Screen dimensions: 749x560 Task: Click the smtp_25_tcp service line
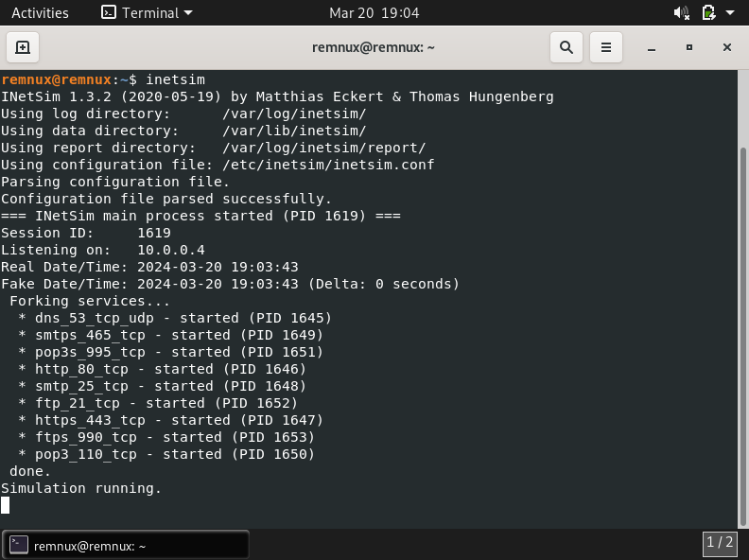pyautogui.click(x=162, y=386)
